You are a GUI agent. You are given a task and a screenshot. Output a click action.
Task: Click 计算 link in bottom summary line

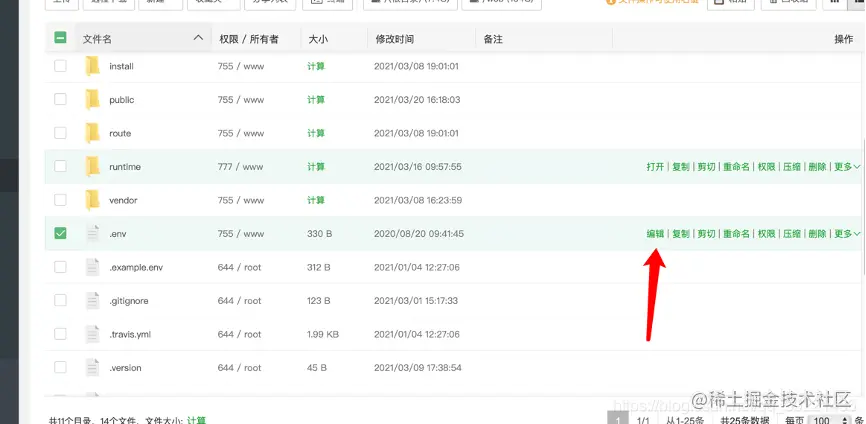[x=196, y=420]
